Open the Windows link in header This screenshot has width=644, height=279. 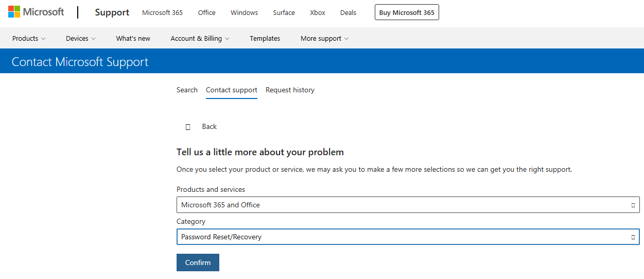[x=244, y=13]
